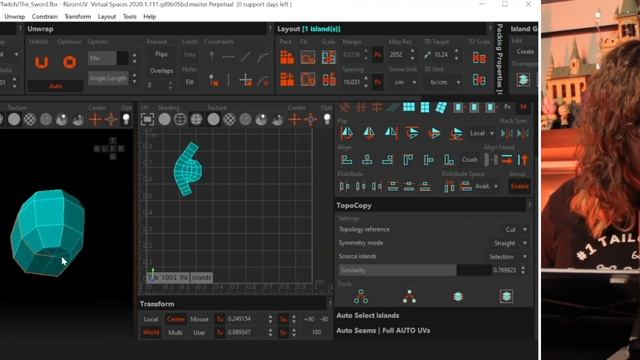Toggle the Group Enable button
The image size is (640, 360).
tap(520, 187)
